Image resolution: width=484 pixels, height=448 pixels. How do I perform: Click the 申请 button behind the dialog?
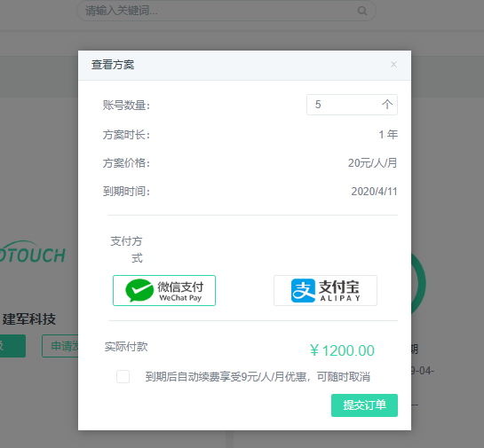pyautogui.click(x=60, y=346)
